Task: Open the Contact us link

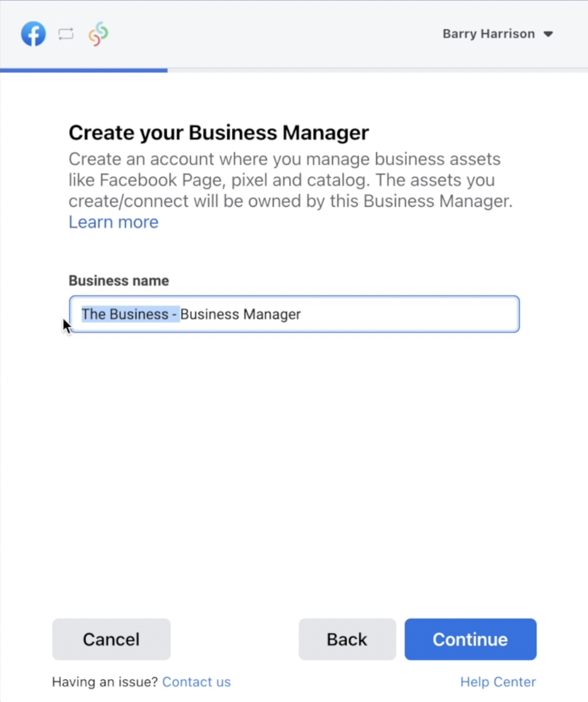Action: tap(196, 682)
